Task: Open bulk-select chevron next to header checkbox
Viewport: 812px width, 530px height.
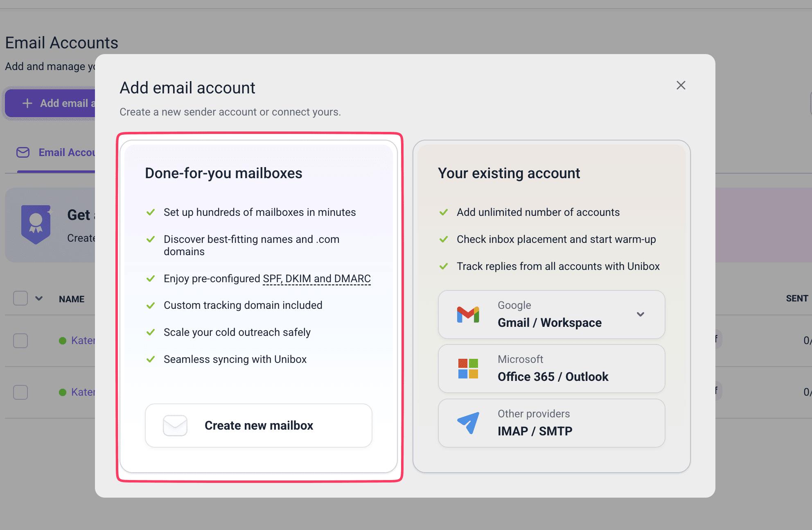Action: [x=39, y=298]
